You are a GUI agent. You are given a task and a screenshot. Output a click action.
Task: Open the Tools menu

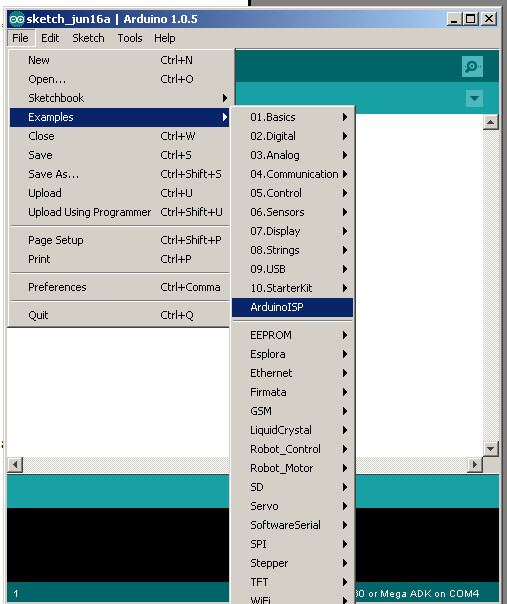130,38
